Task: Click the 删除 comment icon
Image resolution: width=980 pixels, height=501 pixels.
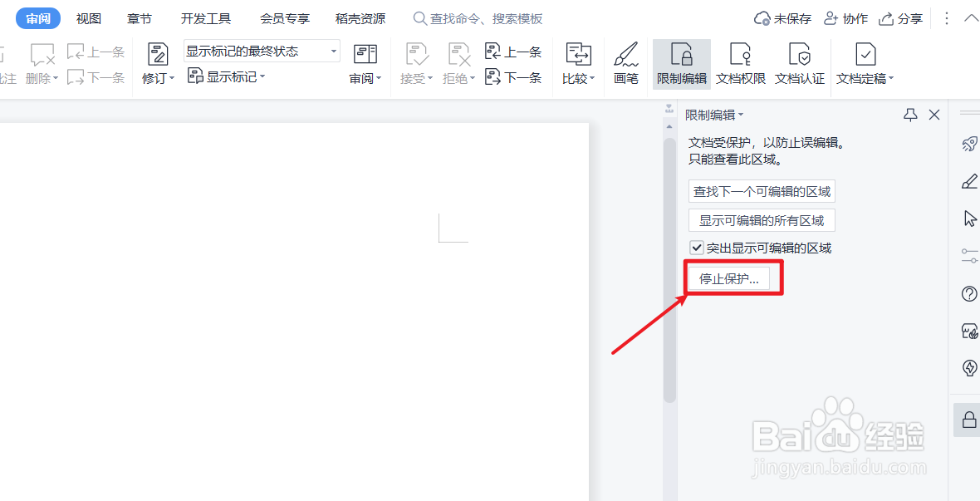Action: click(42, 54)
